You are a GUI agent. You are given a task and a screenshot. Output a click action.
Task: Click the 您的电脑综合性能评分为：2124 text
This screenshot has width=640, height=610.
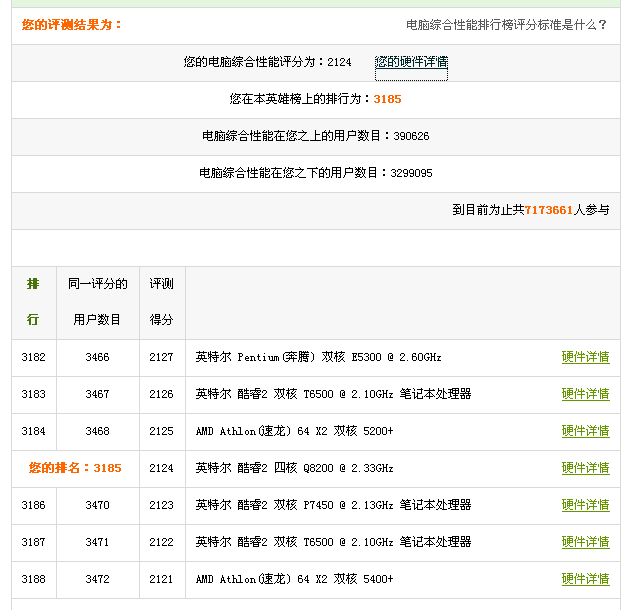(267, 62)
